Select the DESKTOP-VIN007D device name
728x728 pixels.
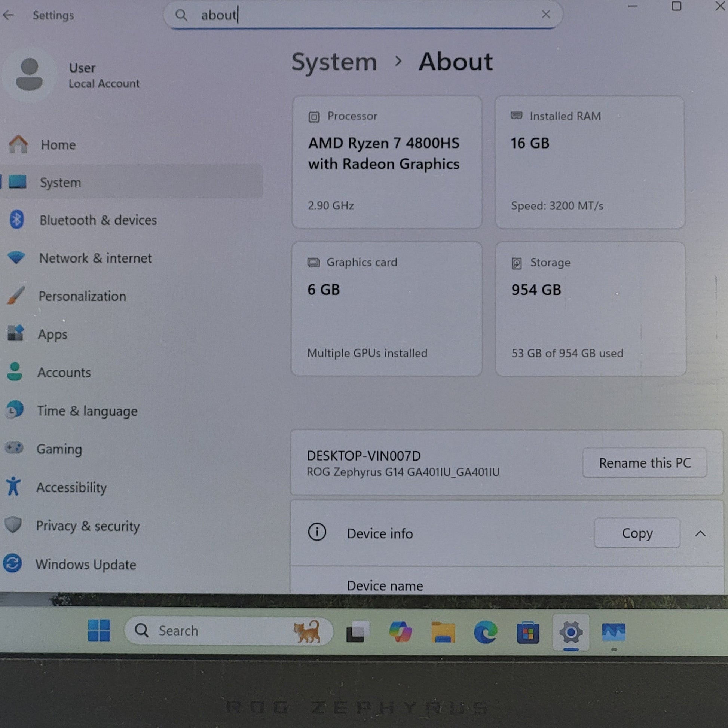[x=364, y=456]
